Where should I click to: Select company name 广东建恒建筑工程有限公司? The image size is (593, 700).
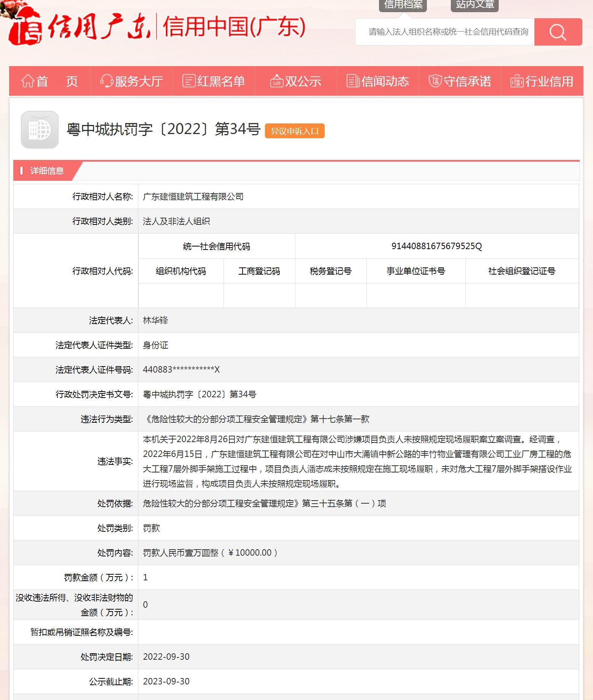pos(193,197)
